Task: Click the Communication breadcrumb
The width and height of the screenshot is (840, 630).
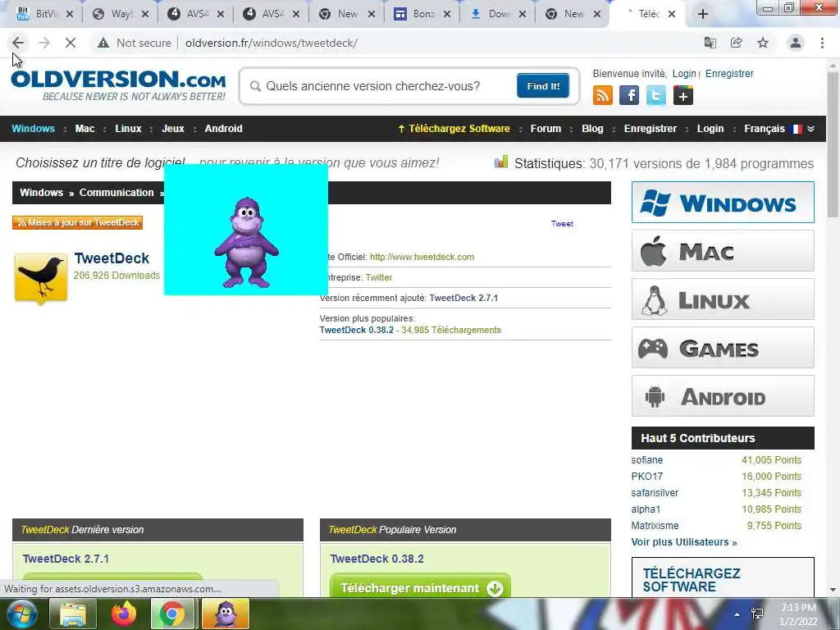Action: click(x=116, y=193)
